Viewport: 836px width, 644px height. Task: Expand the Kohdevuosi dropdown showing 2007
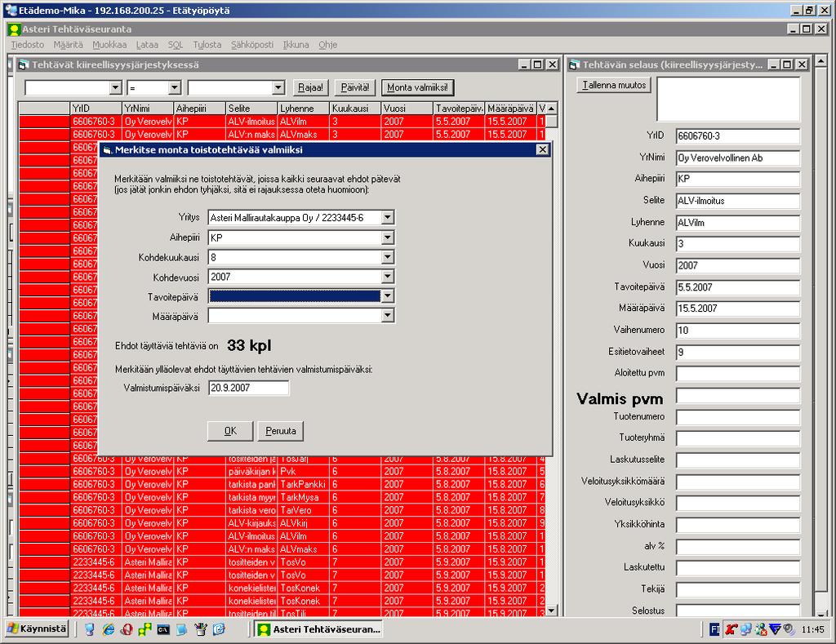[388, 277]
